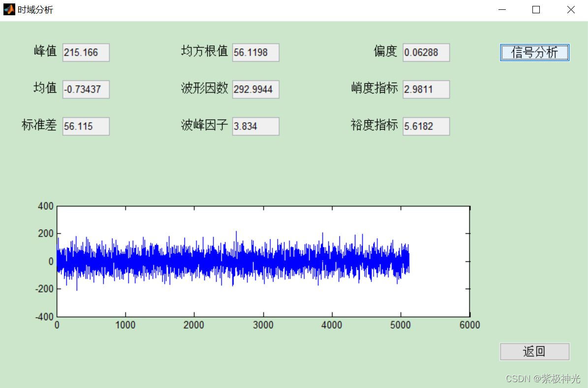Select the 均值 field showing -0.73437
The height and width of the screenshot is (388, 588).
(x=86, y=89)
